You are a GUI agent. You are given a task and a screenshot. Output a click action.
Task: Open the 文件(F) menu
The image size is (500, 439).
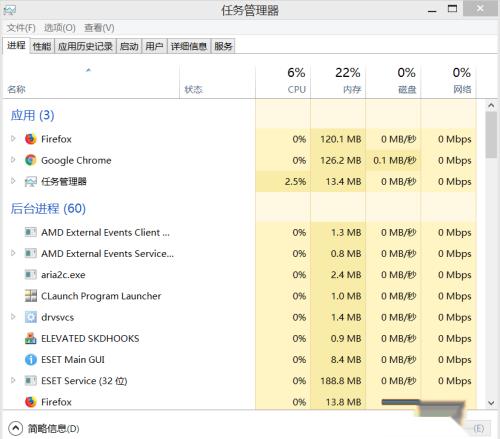[x=21, y=28]
